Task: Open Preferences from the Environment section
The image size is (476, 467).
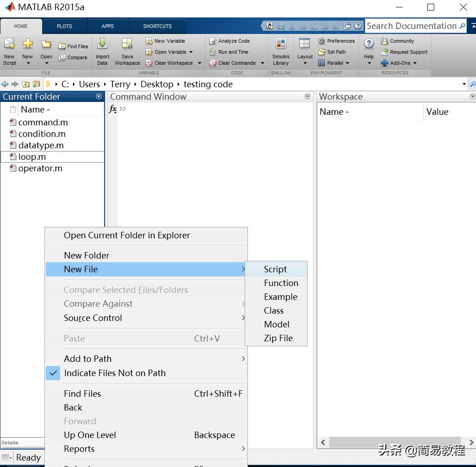Action: coord(322,41)
